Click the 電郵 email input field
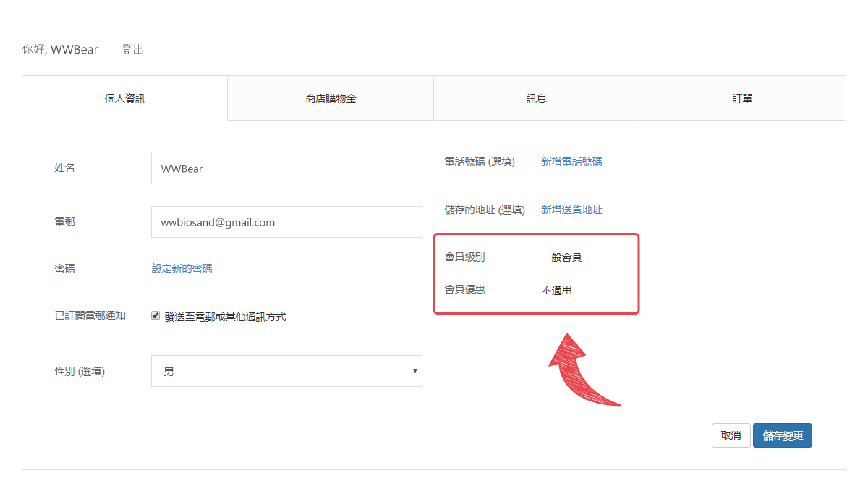Screen dimensions: 868x502 [286, 222]
